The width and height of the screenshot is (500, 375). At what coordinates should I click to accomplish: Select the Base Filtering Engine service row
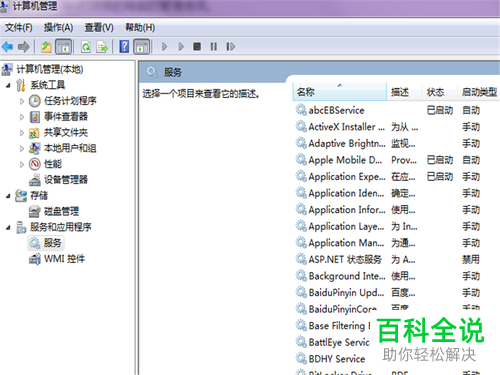pyautogui.click(x=333, y=325)
